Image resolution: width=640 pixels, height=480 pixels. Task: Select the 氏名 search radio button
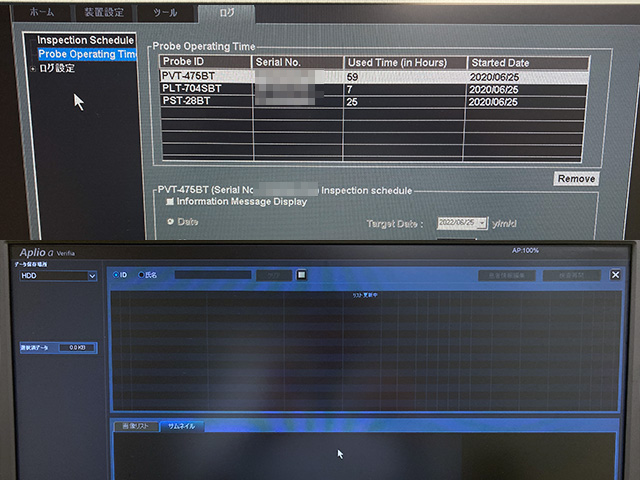(141, 275)
